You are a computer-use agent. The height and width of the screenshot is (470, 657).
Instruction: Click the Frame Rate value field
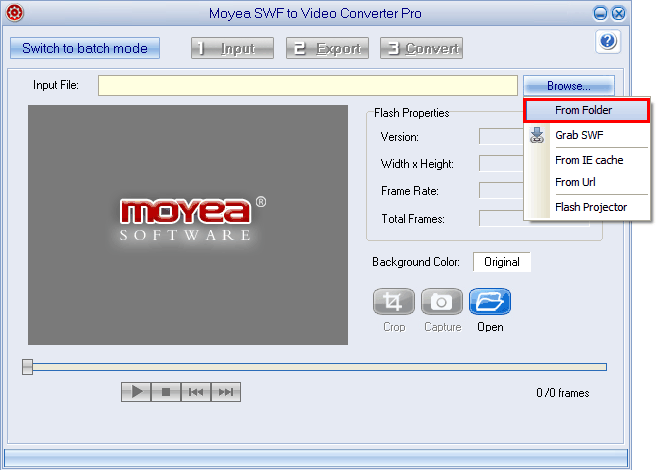click(x=501, y=191)
